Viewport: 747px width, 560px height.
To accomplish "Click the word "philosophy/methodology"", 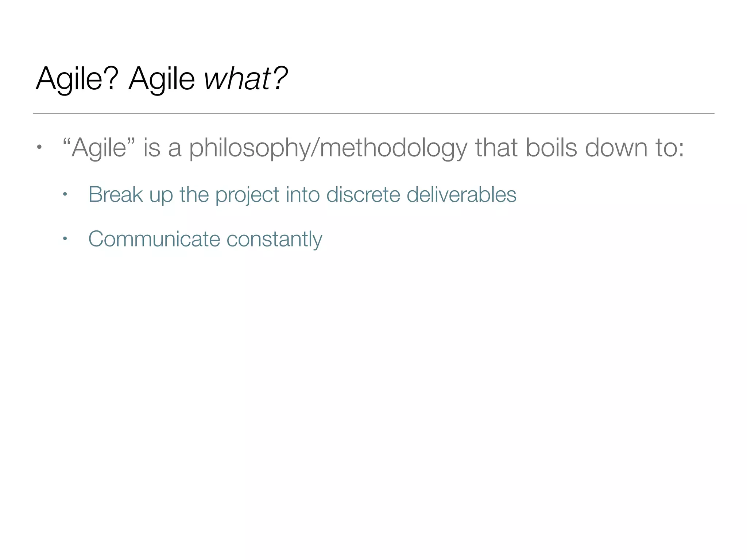I will (x=328, y=148).
